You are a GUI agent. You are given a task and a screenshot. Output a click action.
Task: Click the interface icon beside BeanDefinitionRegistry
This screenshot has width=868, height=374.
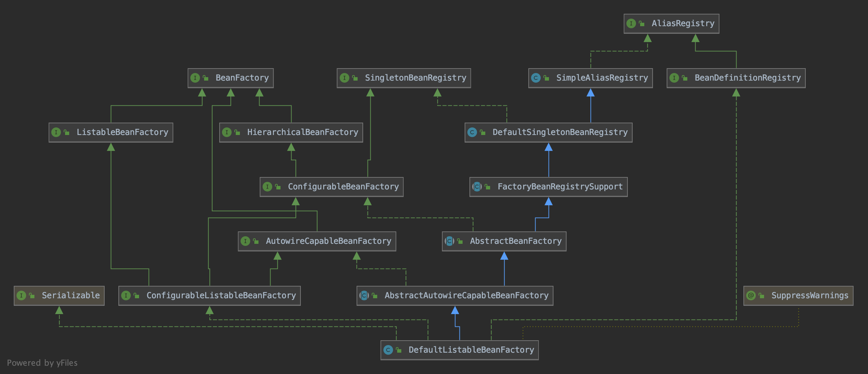click(x=675, y=78)
